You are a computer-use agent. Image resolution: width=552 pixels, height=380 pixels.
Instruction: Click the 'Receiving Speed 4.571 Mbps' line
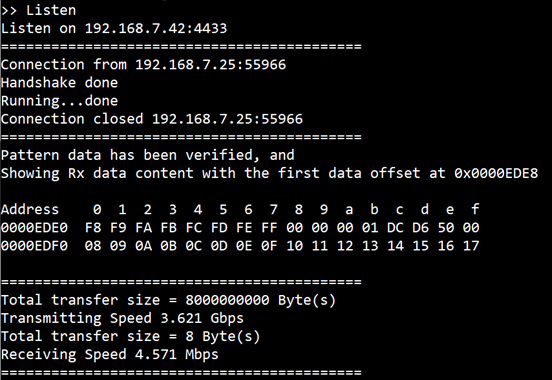(x=109, y=355)
